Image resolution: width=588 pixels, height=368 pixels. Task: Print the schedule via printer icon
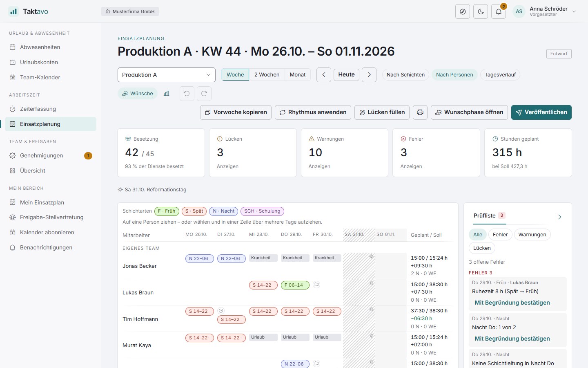tap(420, 112)
